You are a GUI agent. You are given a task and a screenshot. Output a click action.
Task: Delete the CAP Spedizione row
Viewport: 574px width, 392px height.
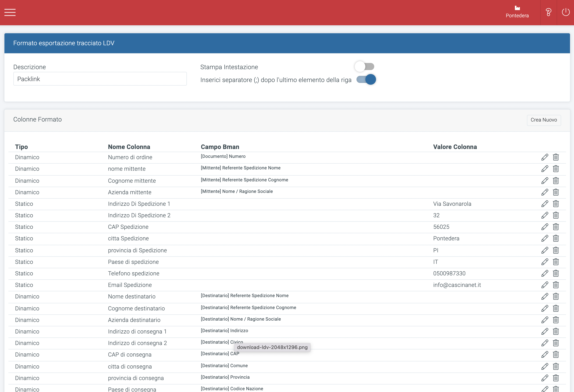(556, 227)
